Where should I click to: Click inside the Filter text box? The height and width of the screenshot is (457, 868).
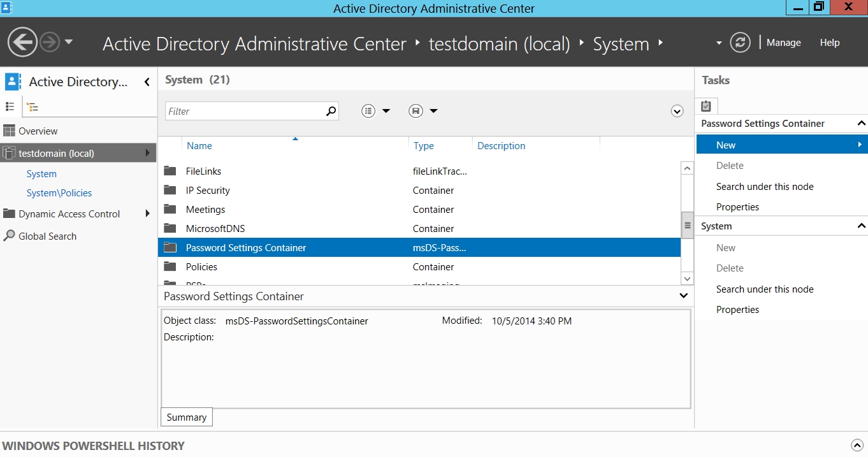point(245,111)
